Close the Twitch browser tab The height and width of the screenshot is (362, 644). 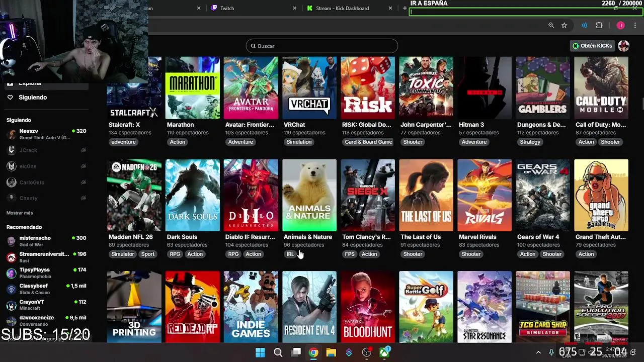point(295,8)
